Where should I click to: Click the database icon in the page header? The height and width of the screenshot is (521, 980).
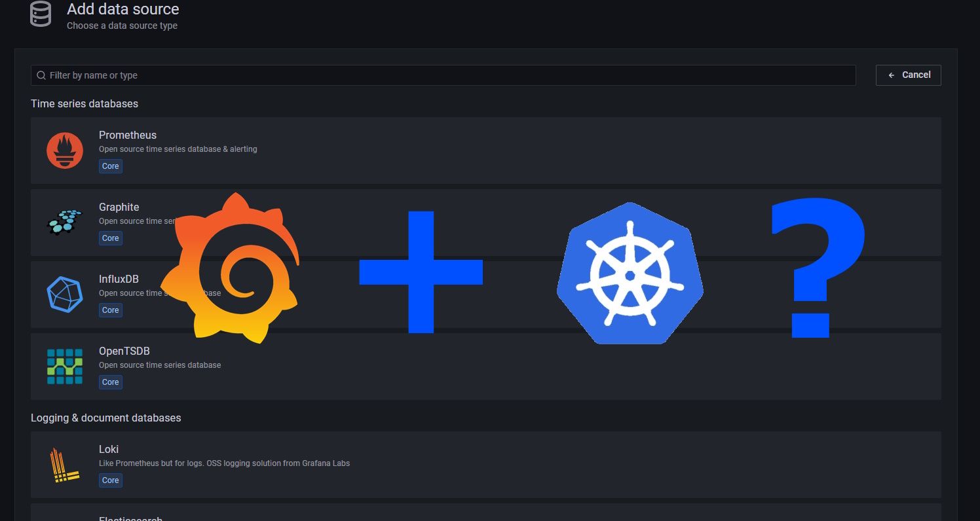click(40, 14)
